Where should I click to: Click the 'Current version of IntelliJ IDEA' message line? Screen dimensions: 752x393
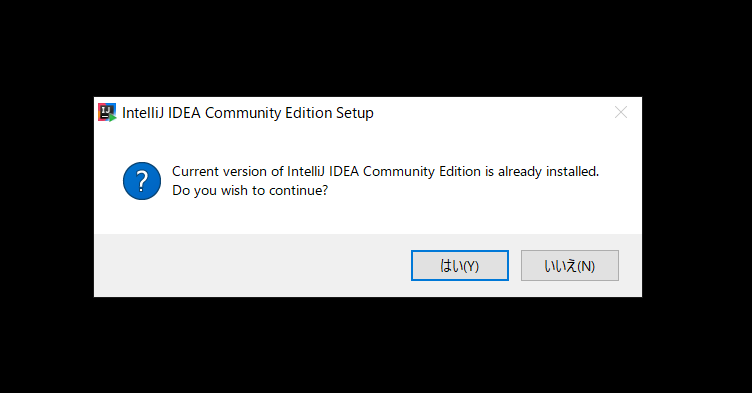[x=386, y=171]
